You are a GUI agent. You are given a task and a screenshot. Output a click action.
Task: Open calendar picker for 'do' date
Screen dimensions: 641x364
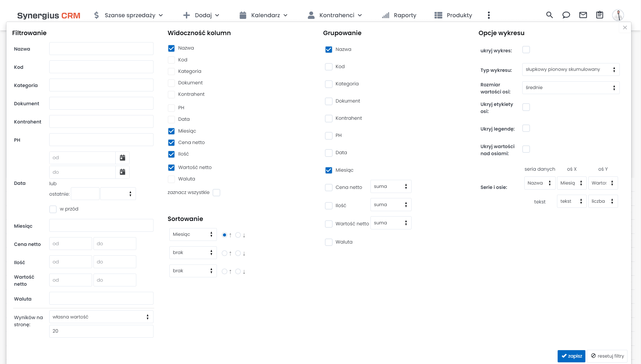(122, 172)
